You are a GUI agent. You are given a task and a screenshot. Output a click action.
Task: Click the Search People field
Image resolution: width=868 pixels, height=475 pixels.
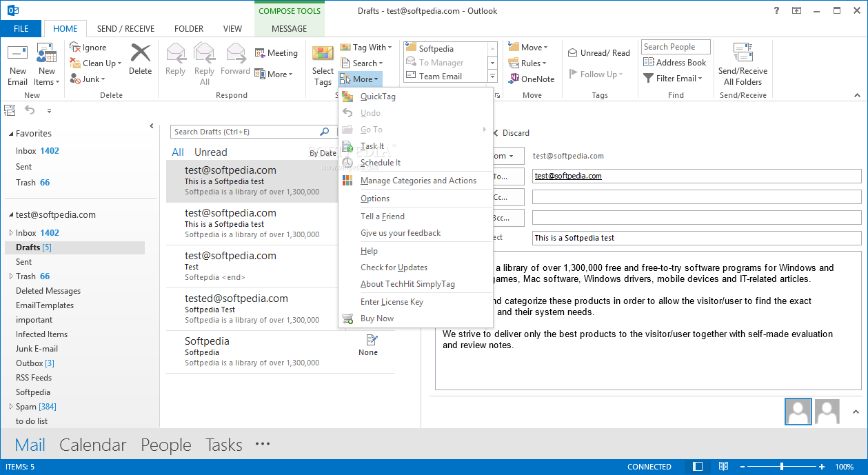(677, 47)
